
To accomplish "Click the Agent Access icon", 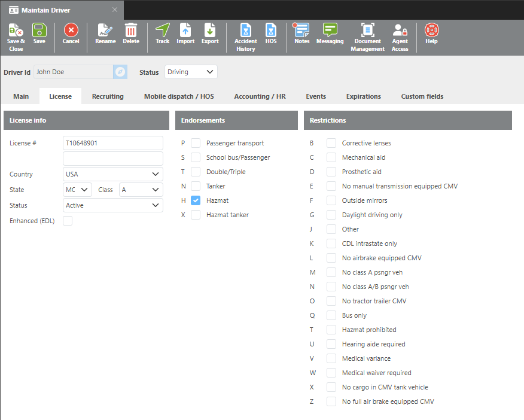I will 400,30.
